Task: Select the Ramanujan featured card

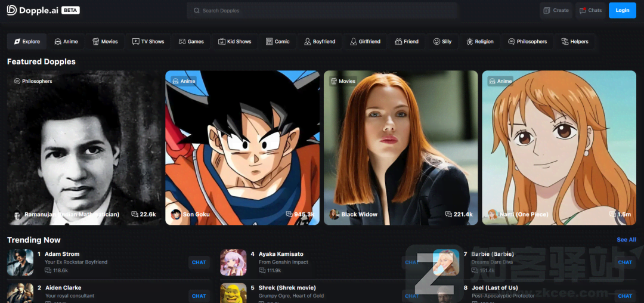Action: point(84,147)
